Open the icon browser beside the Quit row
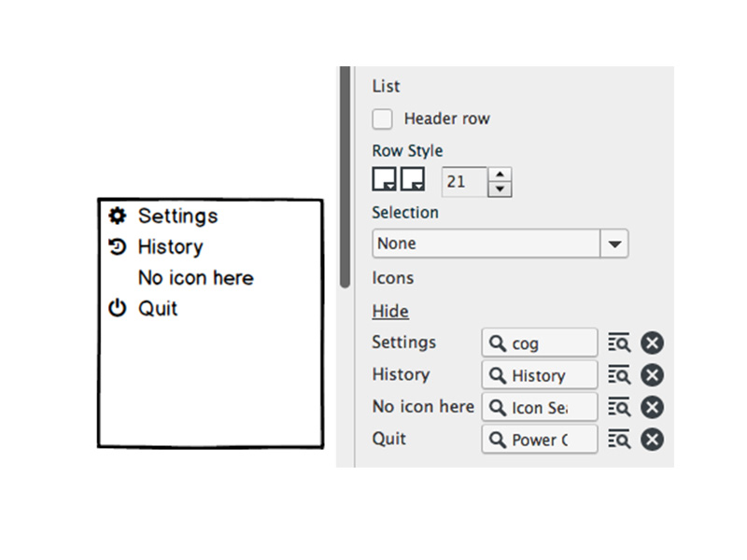 [620, 439]
